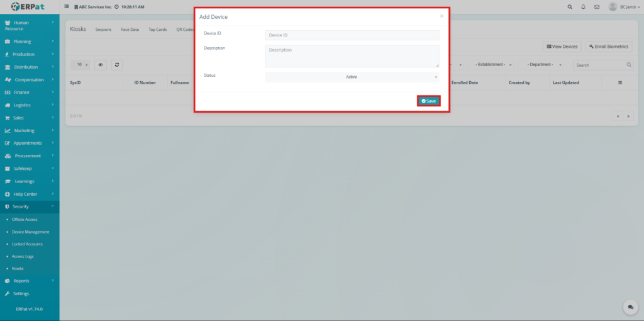Open the Marketing sidebar menu
The width and height of the screenshot is (644, 321).
30,131
